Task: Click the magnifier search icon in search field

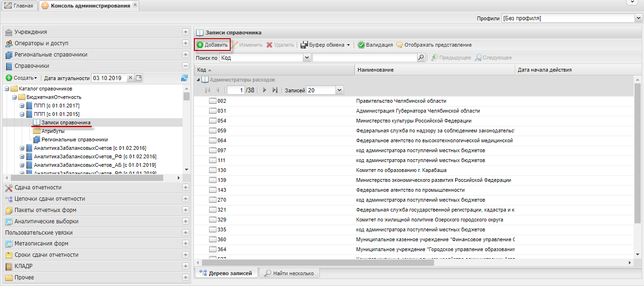Action: [421, 57]
